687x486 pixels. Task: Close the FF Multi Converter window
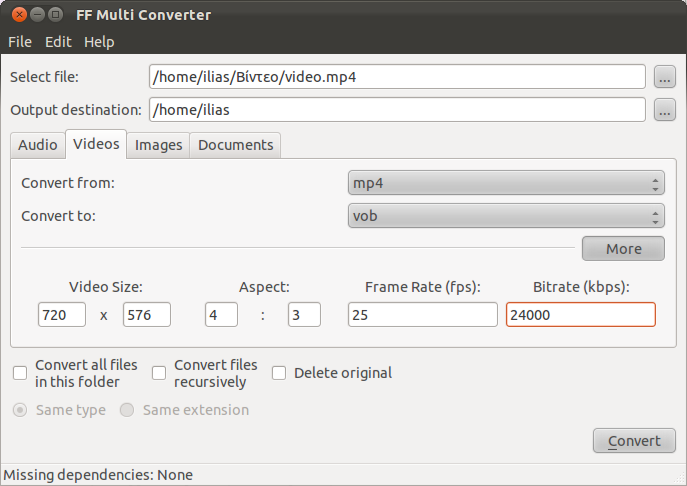pyautogui.click(x=19, y=15)
